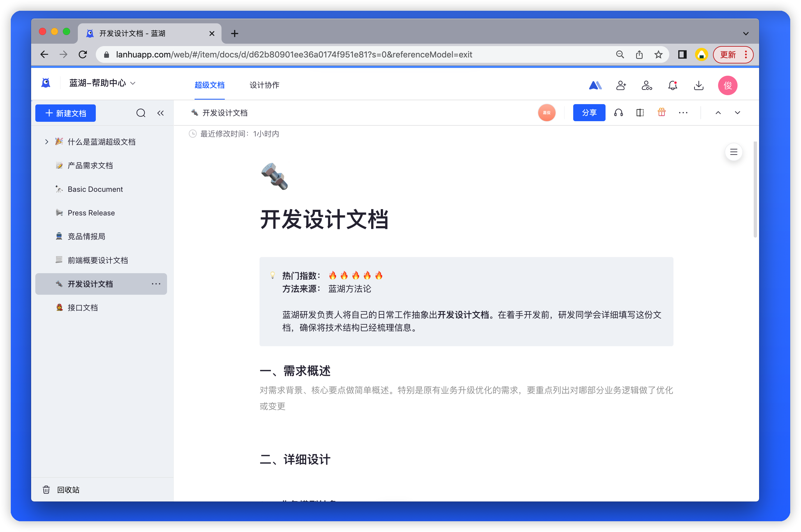Image resolution: width=801 pixels, height=532 pixels.
Task: Switch to 设计协作 tab
Action: coord(264,85)
